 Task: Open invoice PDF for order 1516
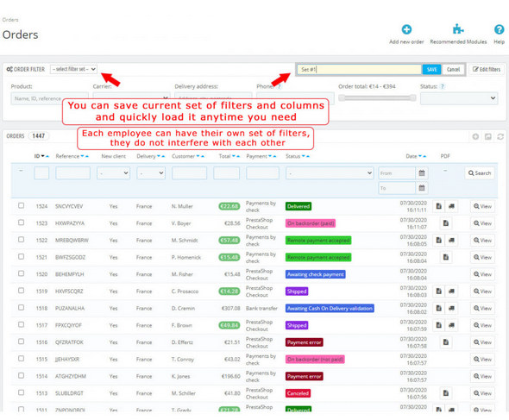point(446,342)
